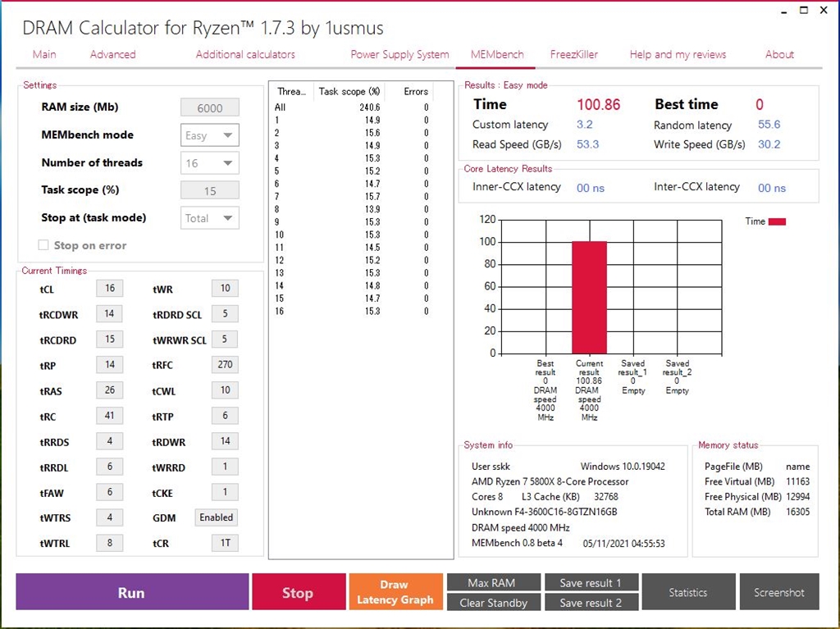Open the Additional calculators tab
The width and height of the screenshot is (840, 629).
coord(245,54)
